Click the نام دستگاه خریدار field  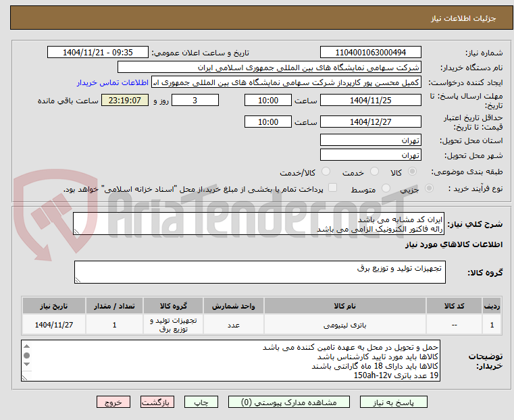coord(269,68)
